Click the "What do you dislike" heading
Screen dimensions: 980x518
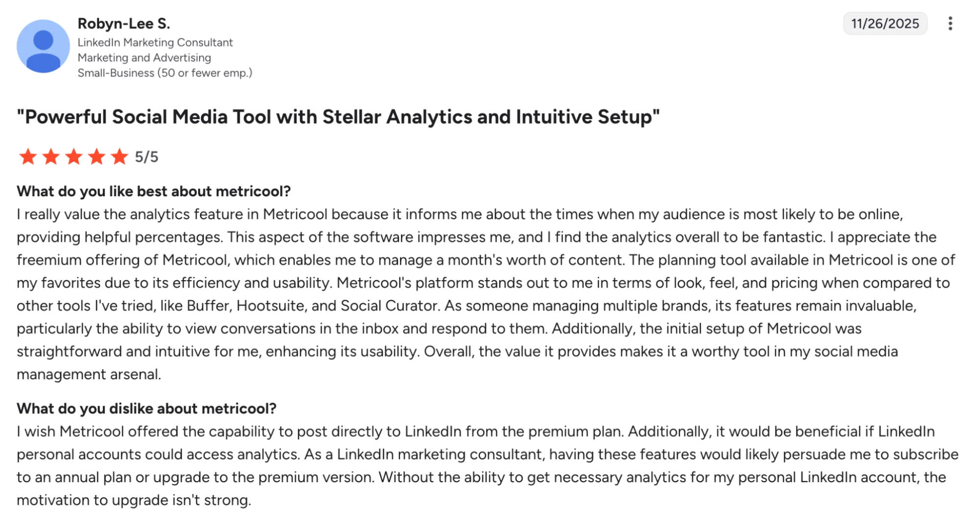coord(146,409)
